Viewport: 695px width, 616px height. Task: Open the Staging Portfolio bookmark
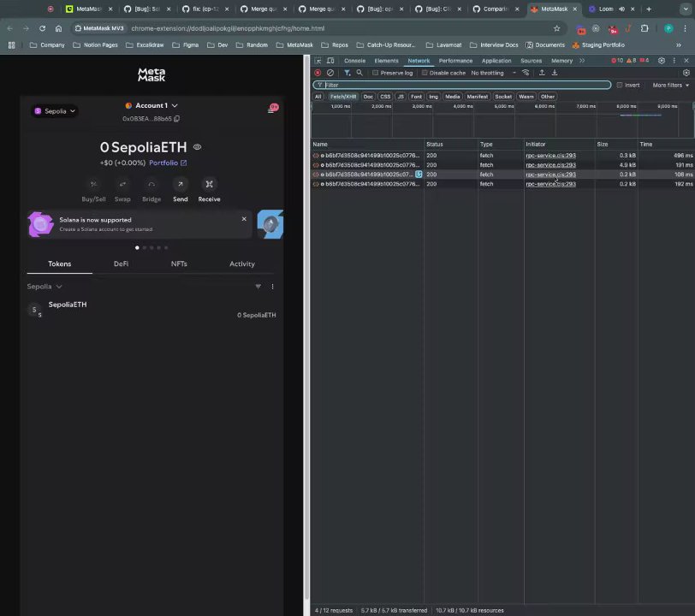(x=598, y=45)
